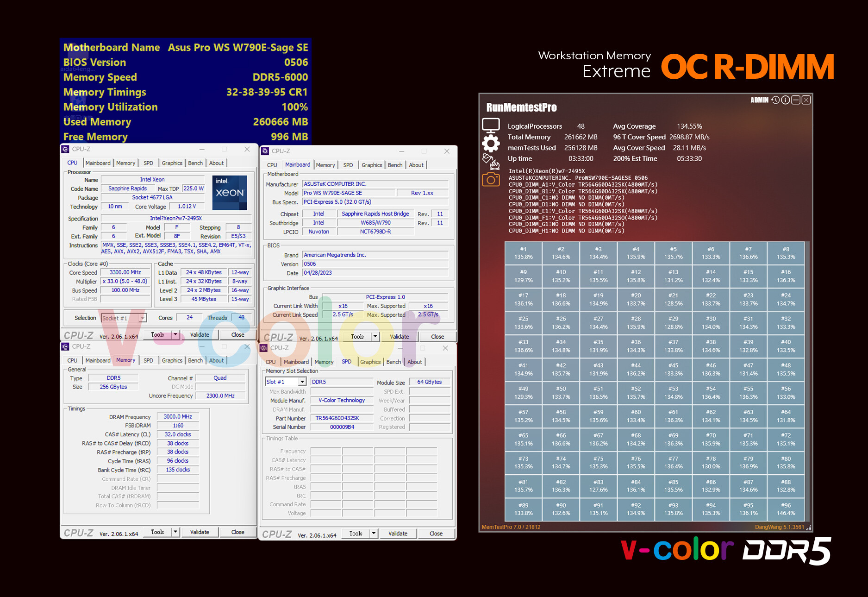Open the history clock icon in RunMemtestPro
868x597 pixels.
(x=775, y=100)
